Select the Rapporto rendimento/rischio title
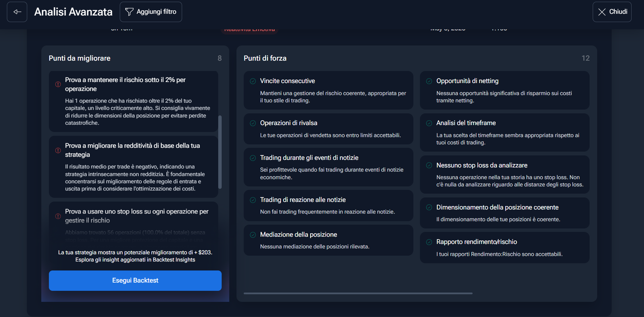The image size is (644, 317). (x=477, y=242)
